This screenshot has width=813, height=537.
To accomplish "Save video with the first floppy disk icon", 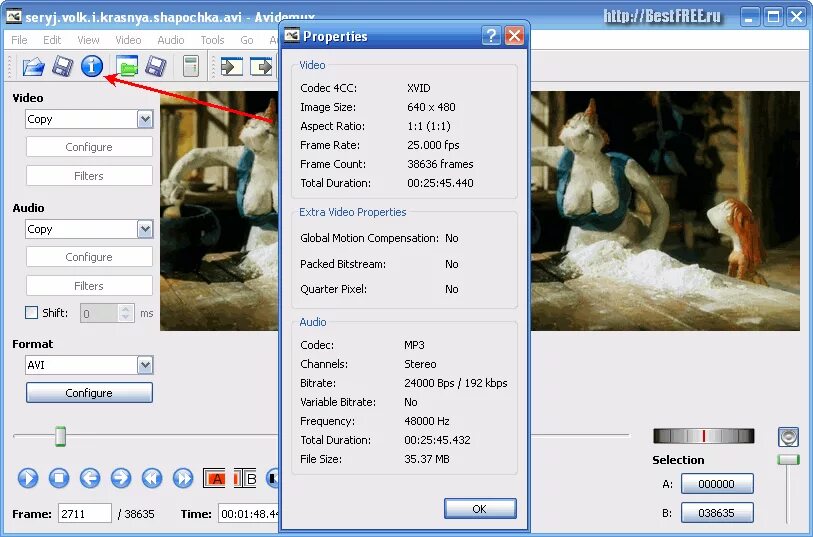I will click(x=63, y=66).
